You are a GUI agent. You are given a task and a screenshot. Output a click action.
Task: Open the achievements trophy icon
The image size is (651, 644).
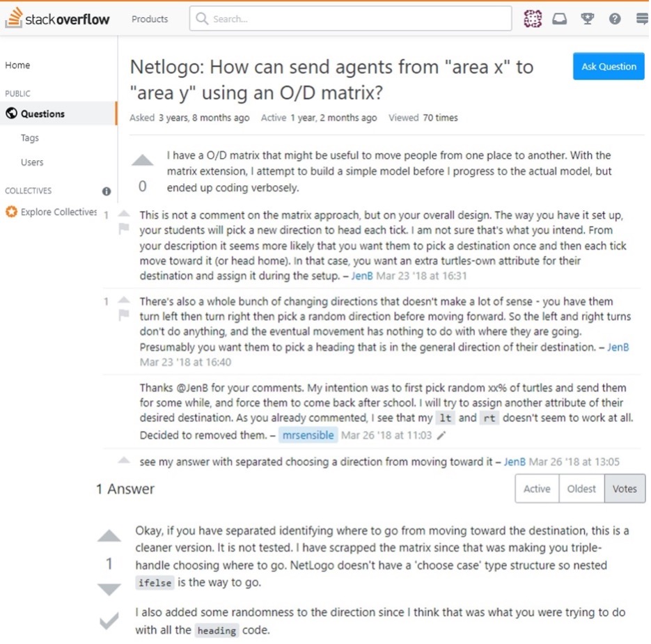(587, 19)
